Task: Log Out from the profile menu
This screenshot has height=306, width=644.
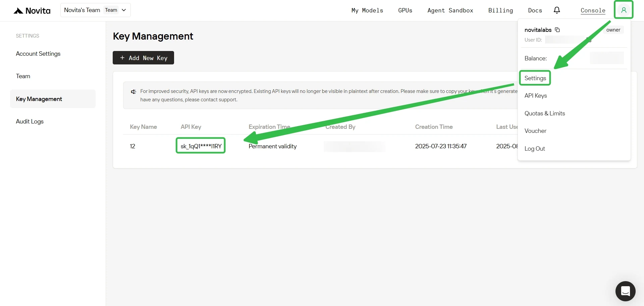Action: click(535, 149)
